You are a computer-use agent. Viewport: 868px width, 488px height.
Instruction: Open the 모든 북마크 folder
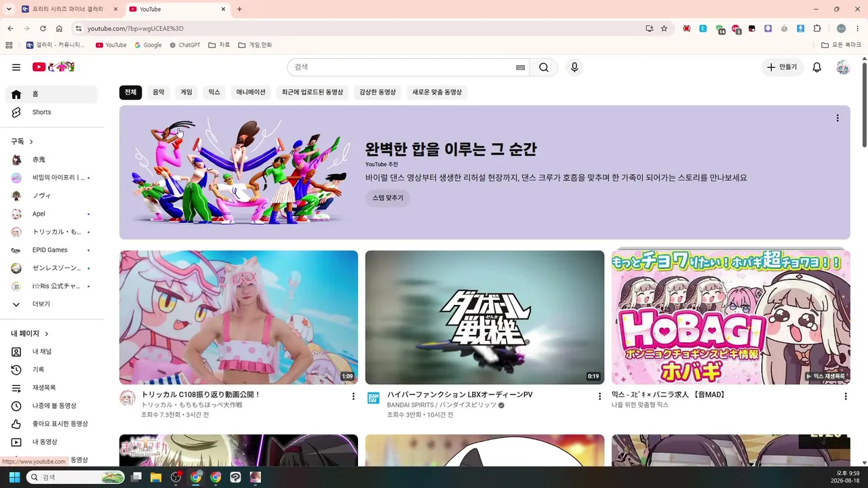[x=841, y=45]
